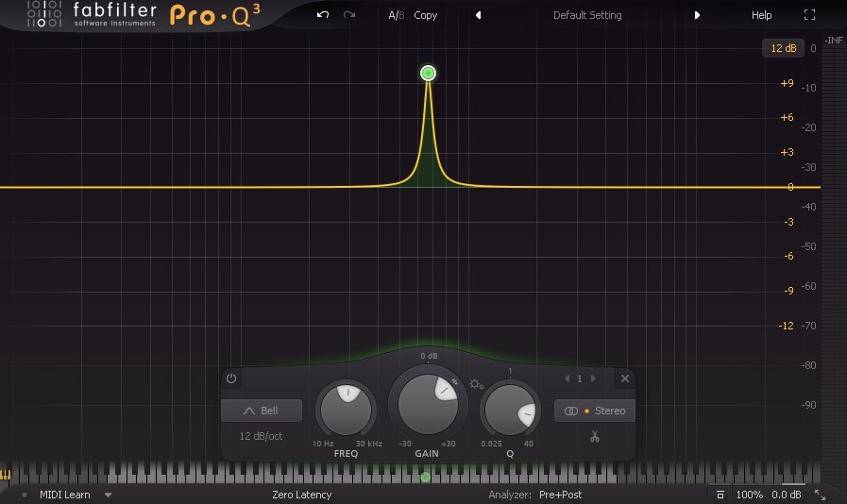Go to previous preset arrow
This screenshot has width=847, height=504.
pos(478,15)
